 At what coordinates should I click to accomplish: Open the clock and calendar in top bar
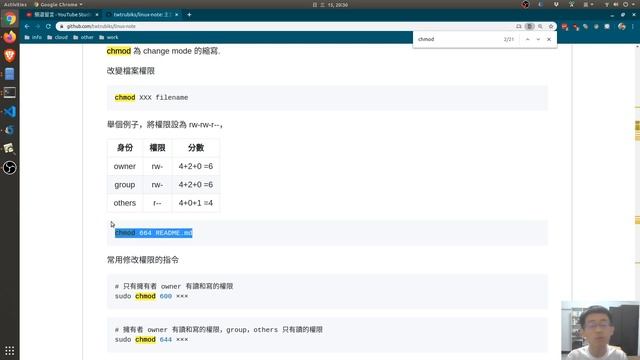330,4
